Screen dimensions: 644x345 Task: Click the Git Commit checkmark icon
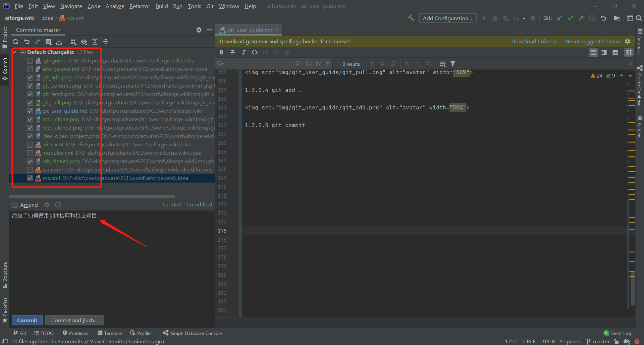570,18
